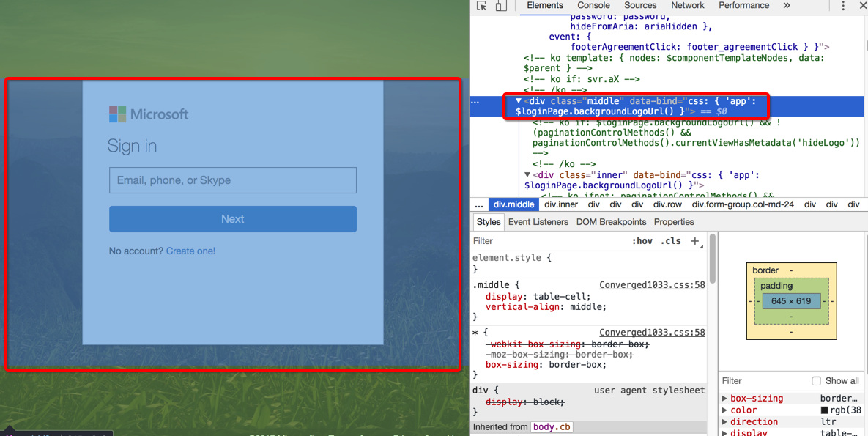Select div.row in the breadcrumb bar

pyautogui.click(x=667, y=204)
